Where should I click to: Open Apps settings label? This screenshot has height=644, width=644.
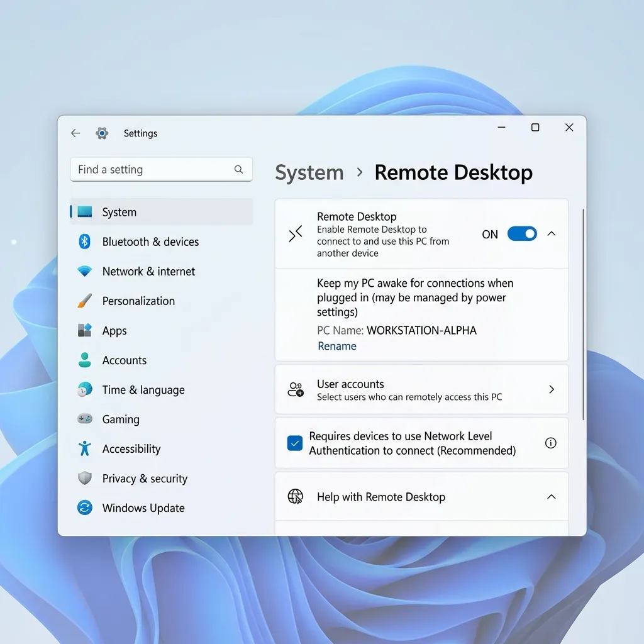pyautogui.click(x=114, y=331)
